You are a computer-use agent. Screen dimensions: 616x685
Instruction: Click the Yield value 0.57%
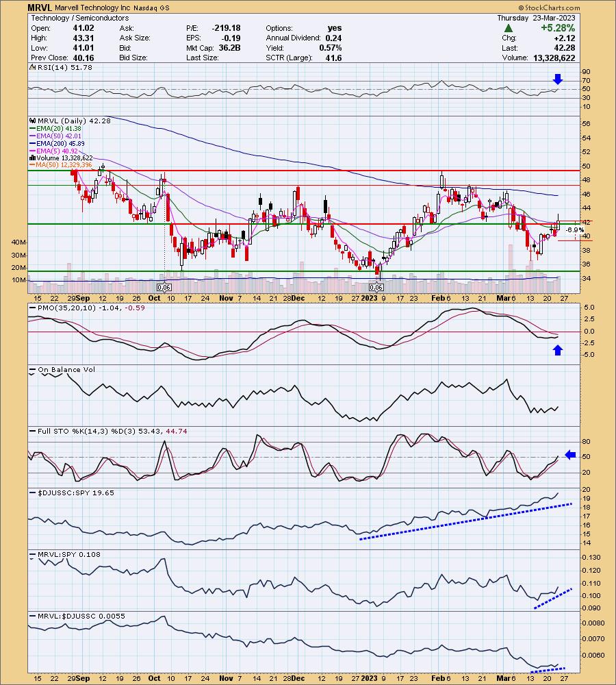click(x=331, y=48)
